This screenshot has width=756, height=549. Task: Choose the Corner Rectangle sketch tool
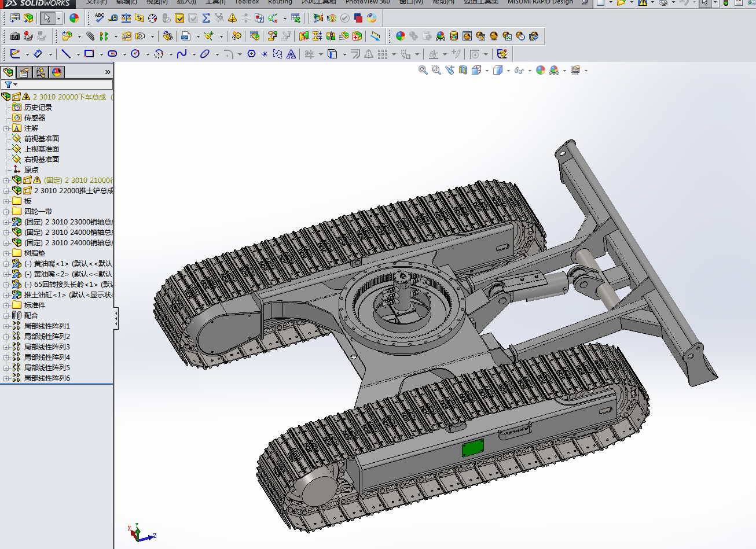pyautogui.click(x=89, y=54)
